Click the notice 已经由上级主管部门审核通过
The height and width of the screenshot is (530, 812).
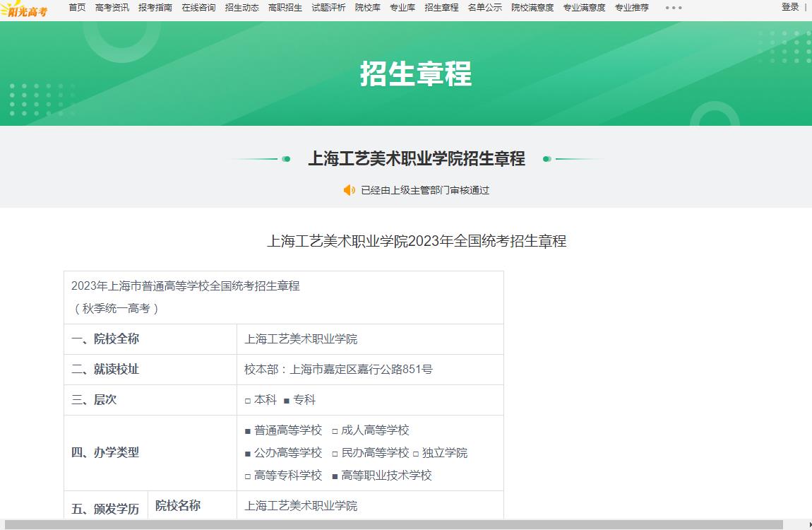(425, 190)
